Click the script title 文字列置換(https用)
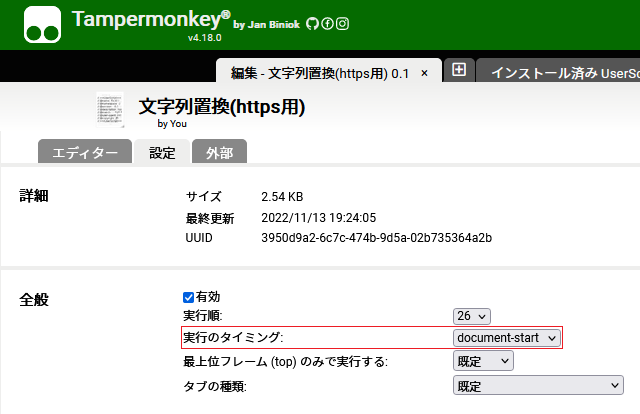Viewport: 640px width, 414px height. point(222,107)
